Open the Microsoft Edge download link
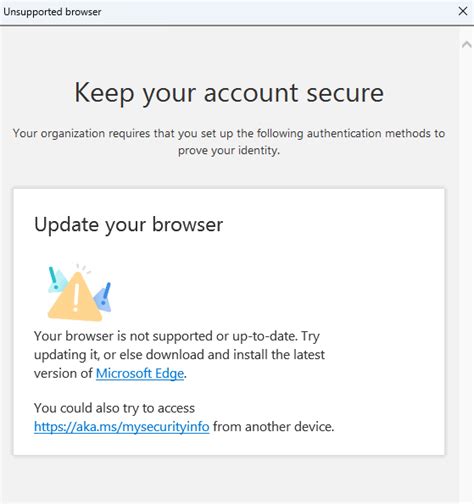 [x=140, y=373]
